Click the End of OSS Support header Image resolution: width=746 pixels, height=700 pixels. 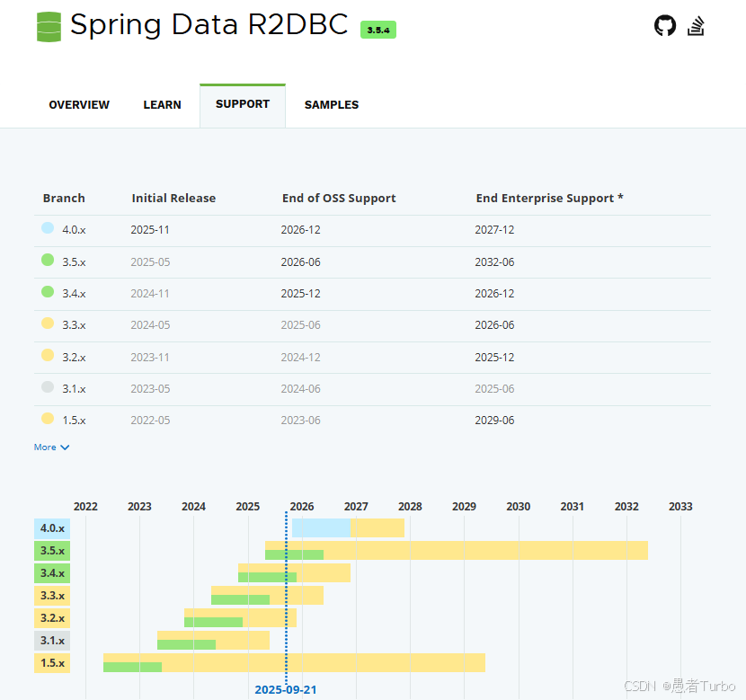click(x=339, y=198)
